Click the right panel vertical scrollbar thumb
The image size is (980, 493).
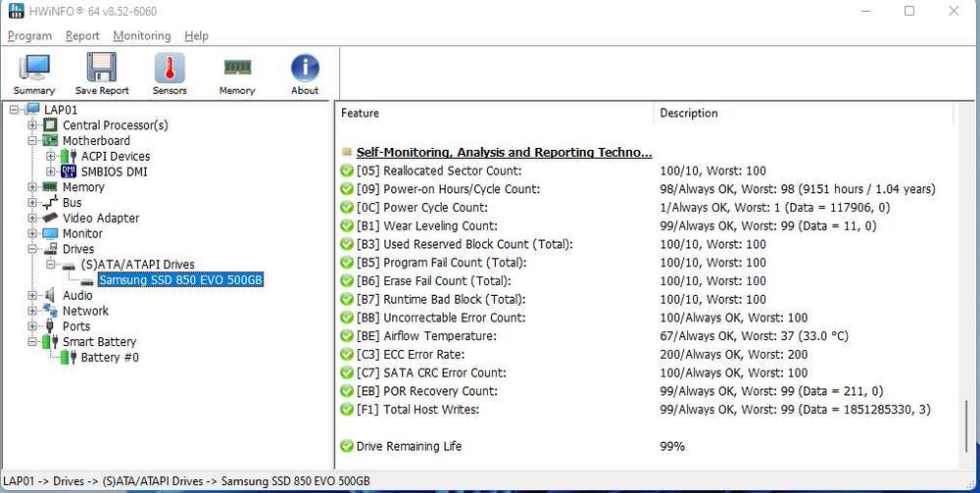(968, 426)
